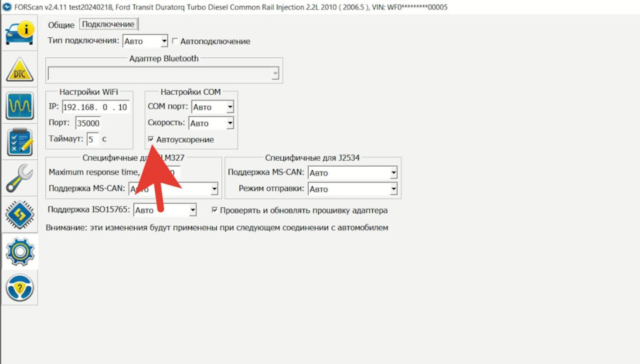Viewport: 640px width, 364px height.
Task: Open the oscilloscope live data section
Action: click(x=19, y=106)
